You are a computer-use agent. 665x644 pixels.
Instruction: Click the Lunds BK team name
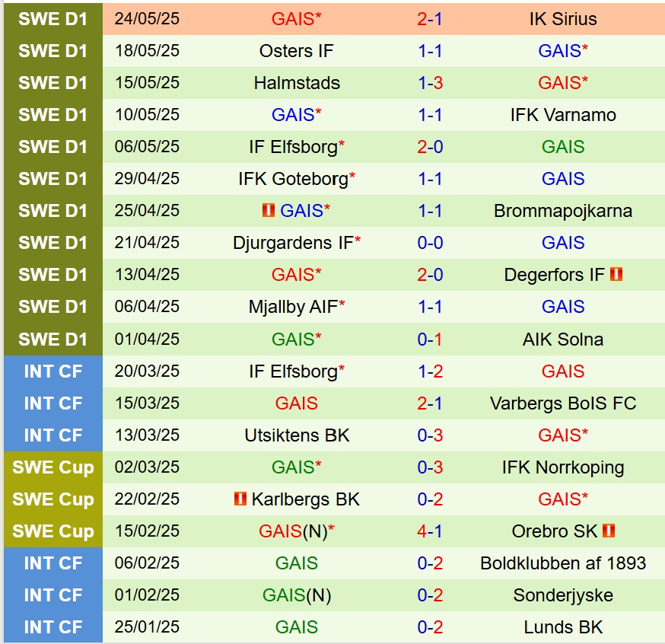coord(563,627)
